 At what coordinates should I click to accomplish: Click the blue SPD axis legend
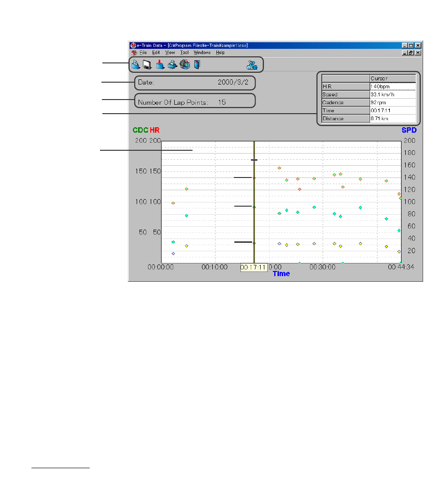pyautogui.click(x=409, y=130)
